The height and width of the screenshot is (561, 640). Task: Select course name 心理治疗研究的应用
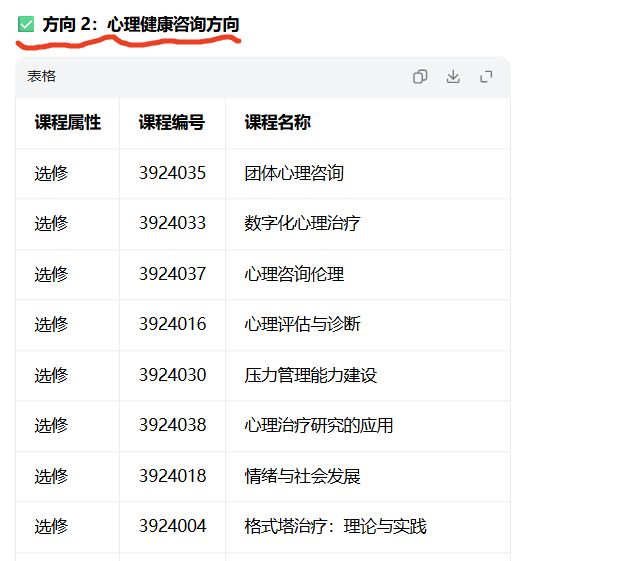(319, 425)
